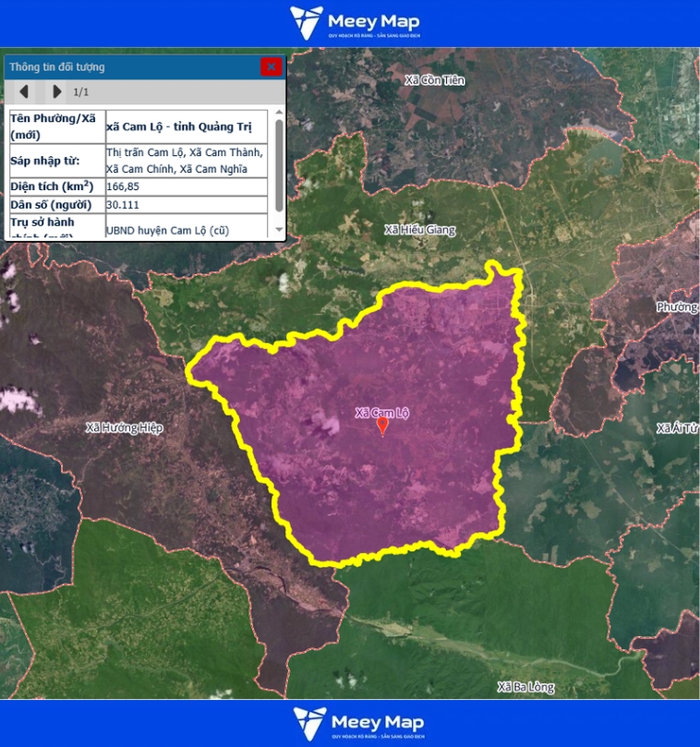Select the Xã Ba Lòng map label

coord(525,687)
